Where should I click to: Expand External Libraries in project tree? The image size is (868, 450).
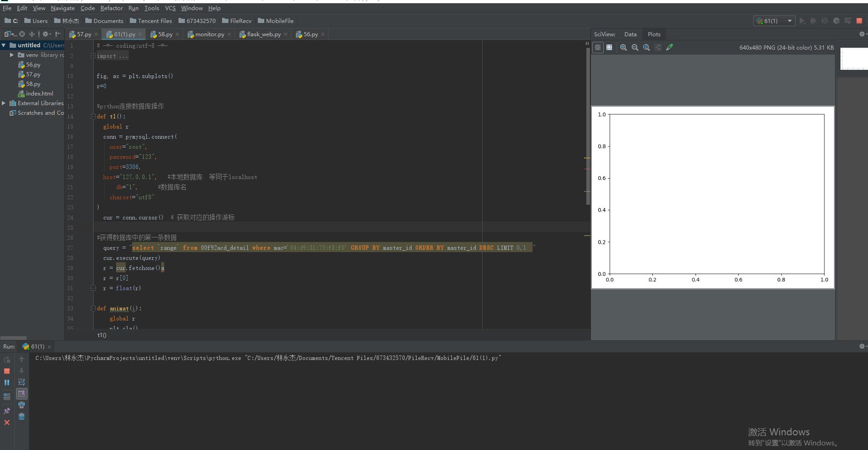point(4,103)
